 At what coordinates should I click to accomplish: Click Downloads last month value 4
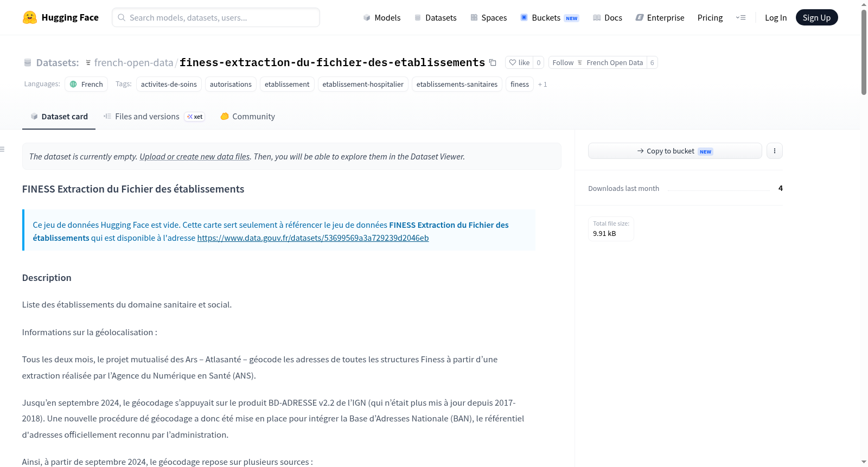coord(781,188)
